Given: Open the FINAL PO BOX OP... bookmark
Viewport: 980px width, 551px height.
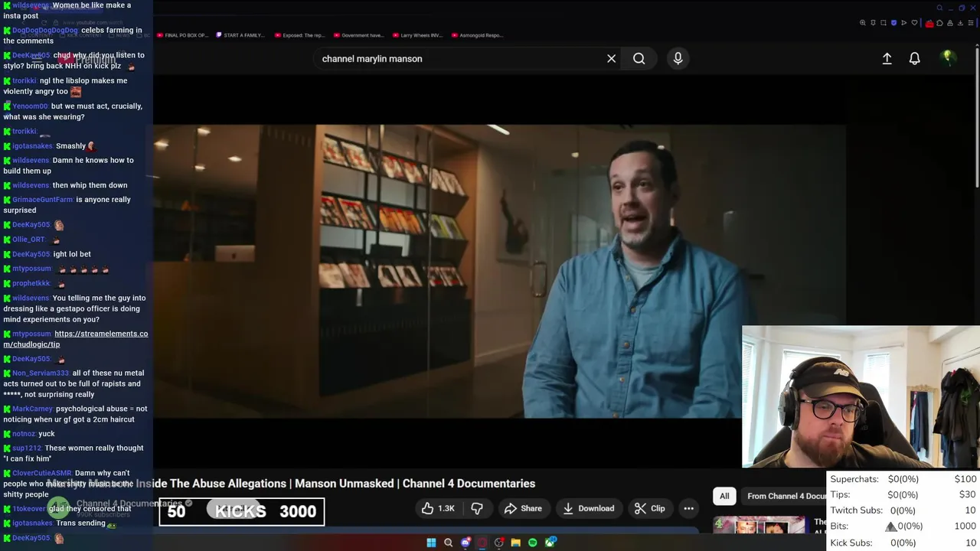Looking at the screenshot, I should pos(183,35).
